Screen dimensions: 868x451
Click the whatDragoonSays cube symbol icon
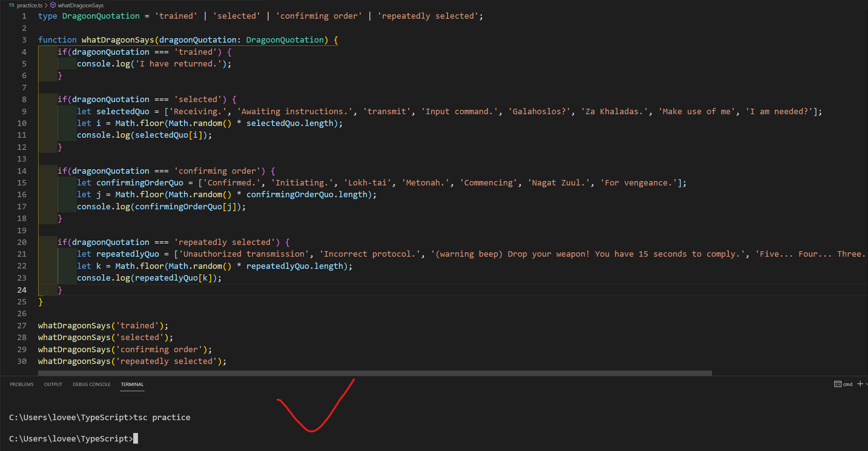pos(53,5)
